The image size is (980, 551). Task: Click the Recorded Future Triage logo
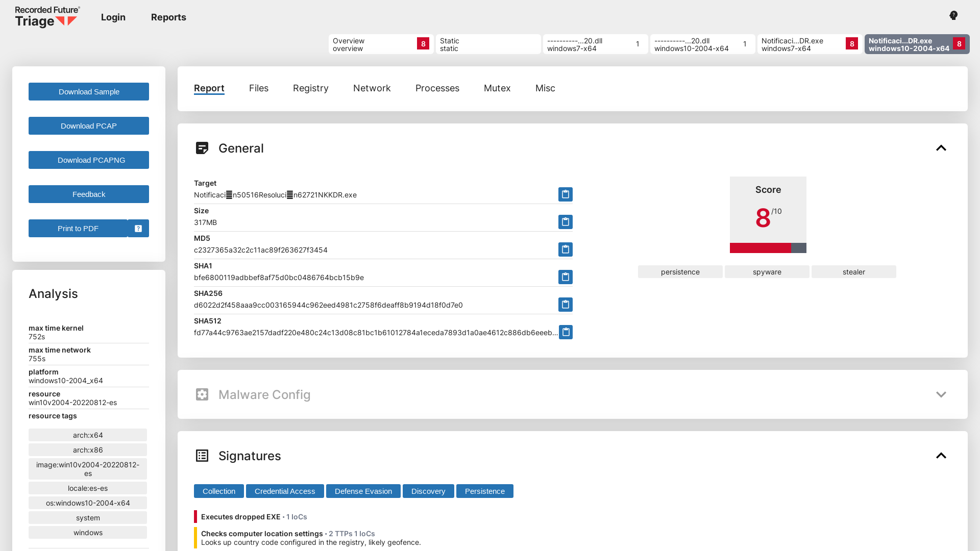pyautogui.click(x=46, y=17)
